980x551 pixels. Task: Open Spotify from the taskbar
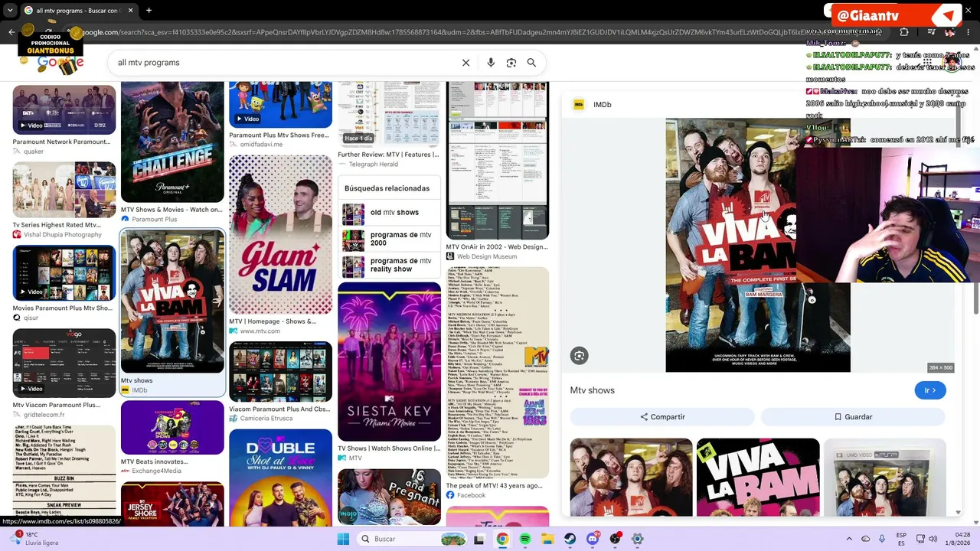click(525, 539)
